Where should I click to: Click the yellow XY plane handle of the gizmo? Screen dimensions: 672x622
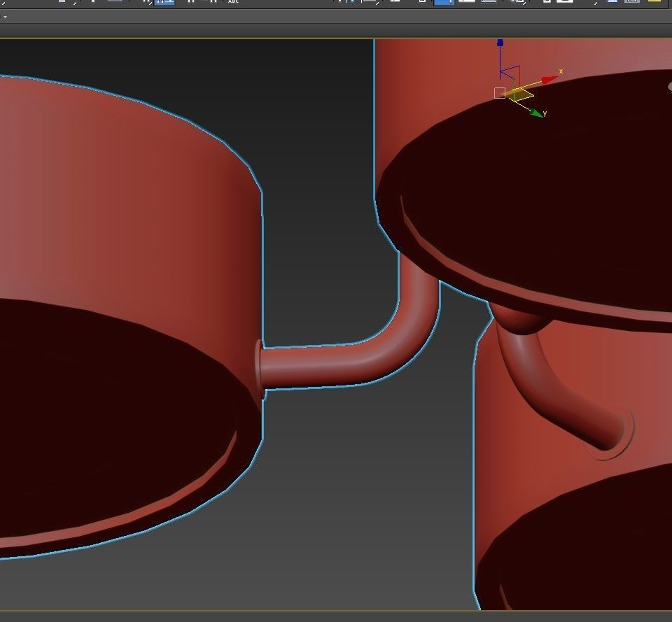click(x=519, y=94)
